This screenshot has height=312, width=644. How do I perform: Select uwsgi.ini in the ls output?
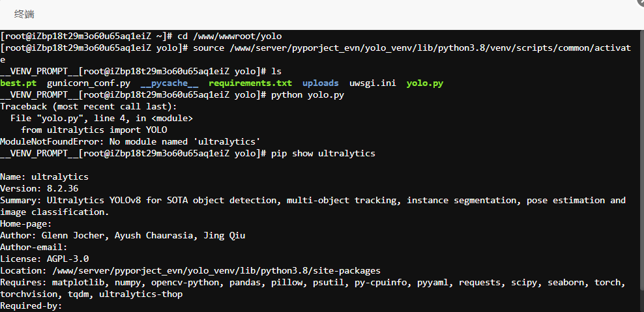coord(373,83)
